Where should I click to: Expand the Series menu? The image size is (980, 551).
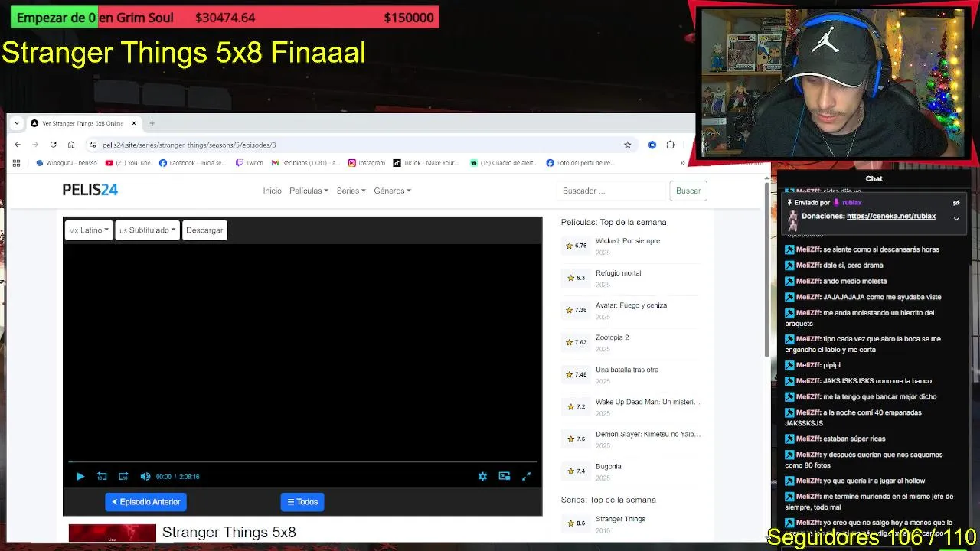pos(351,191)
